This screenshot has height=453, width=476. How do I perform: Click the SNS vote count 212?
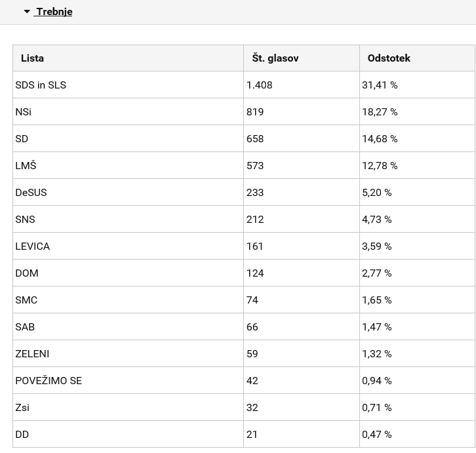pyautogui.click(x=255, y=219)
